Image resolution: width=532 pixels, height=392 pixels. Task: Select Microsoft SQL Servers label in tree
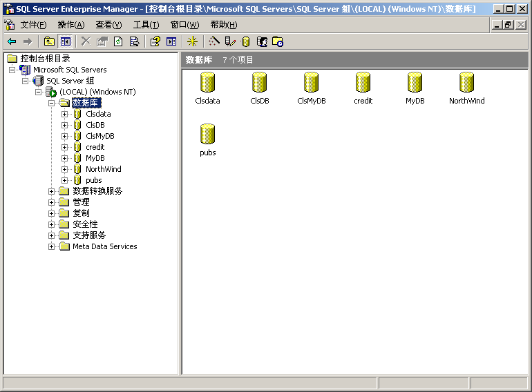(70, 70)
